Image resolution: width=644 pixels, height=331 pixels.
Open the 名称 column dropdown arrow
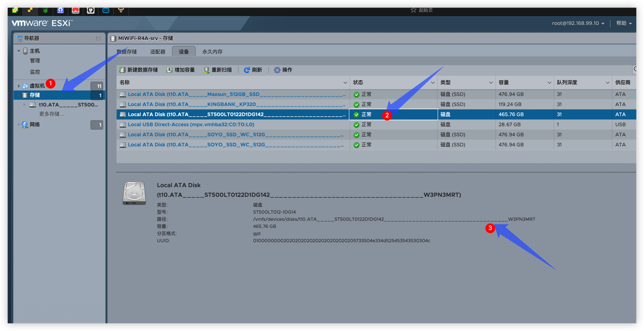click(x=345, y=83)
